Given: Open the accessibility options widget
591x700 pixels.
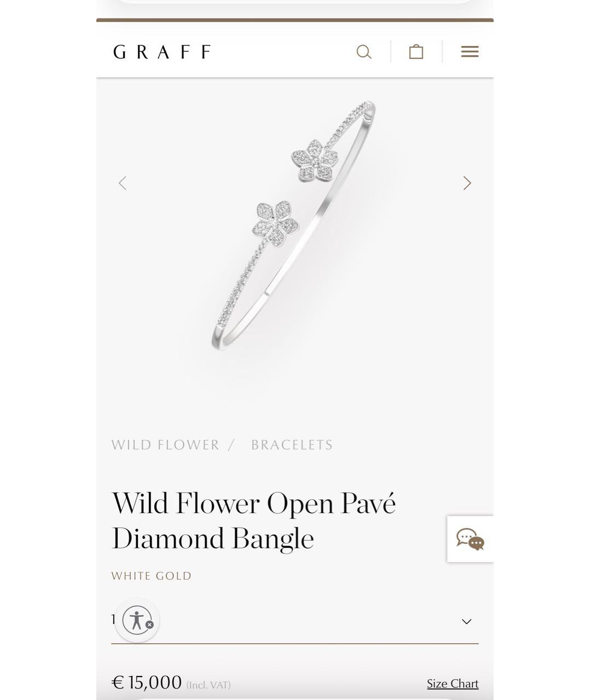Looking at the screenshot, I should (x=137, y=620).
